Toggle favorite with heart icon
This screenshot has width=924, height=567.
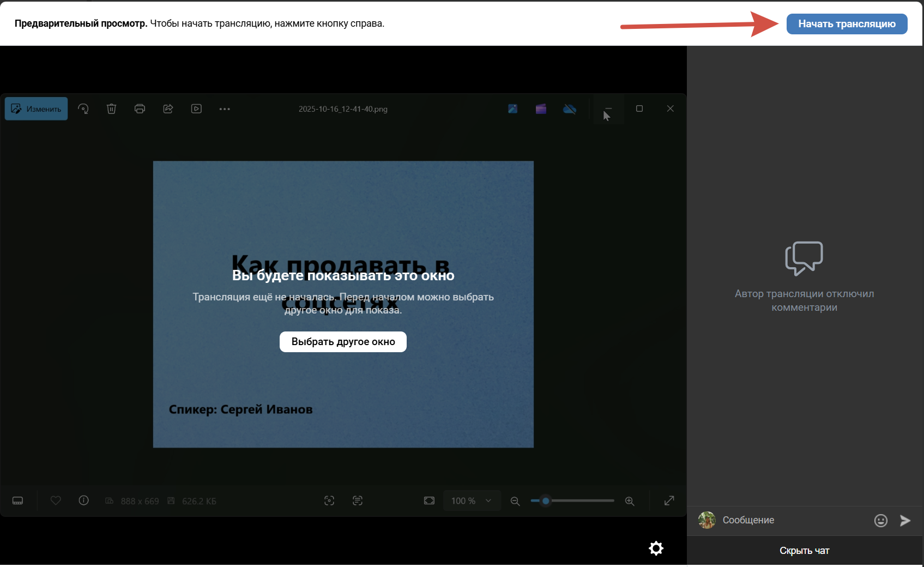pos(56,500)
